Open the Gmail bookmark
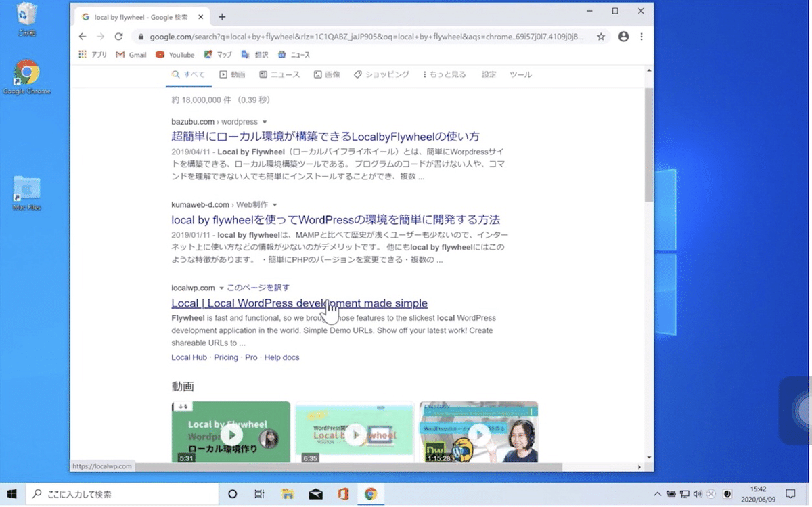Screen dimensions: 812x507 point(131,55)
